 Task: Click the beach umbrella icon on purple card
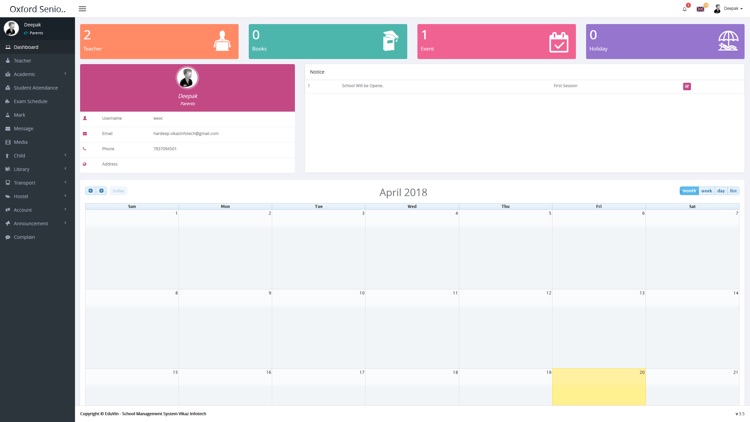tap(728, 41)
